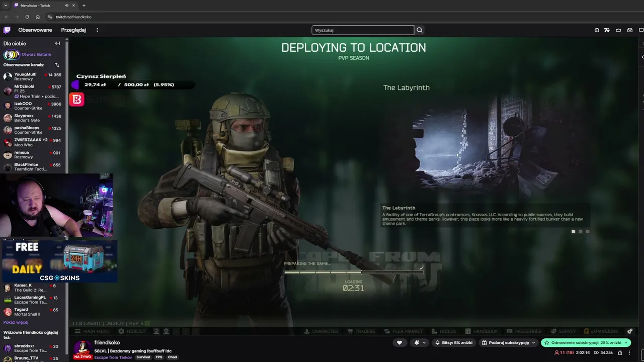644x362 pixels.
Task: Open a new browser tab
Action: tap(84, 6)
